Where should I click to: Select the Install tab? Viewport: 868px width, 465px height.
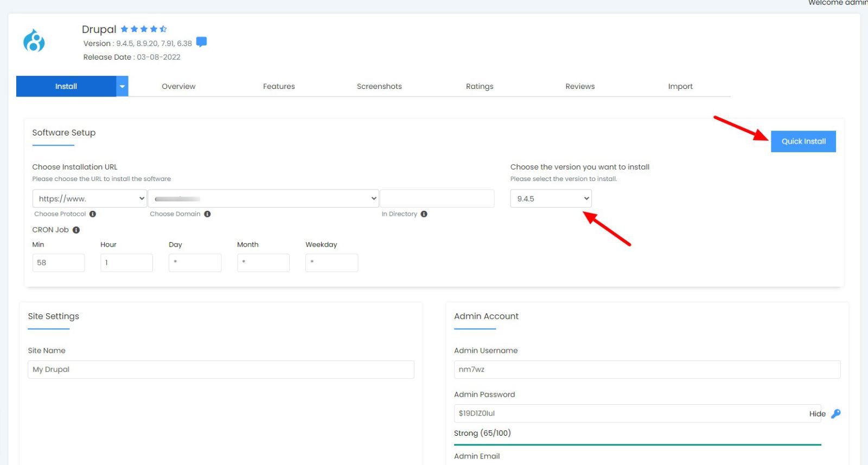[66, 86]
